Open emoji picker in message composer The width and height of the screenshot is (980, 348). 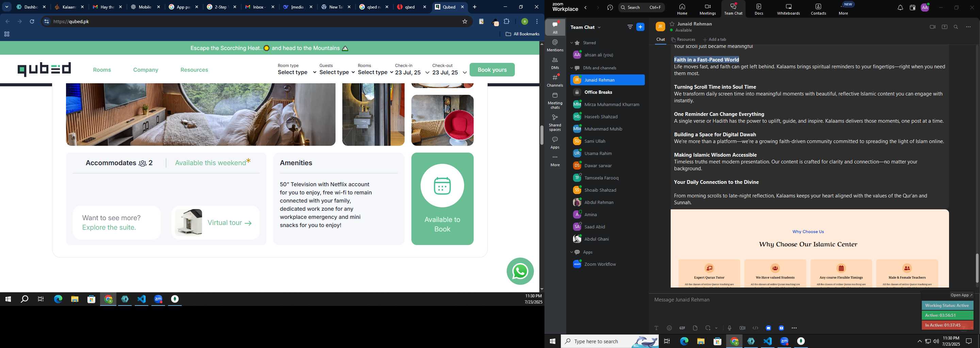point(669,328)
